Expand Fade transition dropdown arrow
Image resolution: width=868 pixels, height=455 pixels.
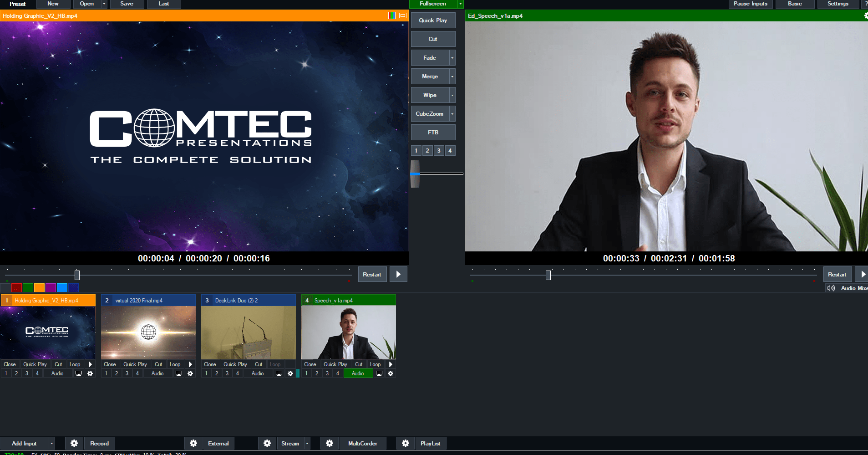452,58
